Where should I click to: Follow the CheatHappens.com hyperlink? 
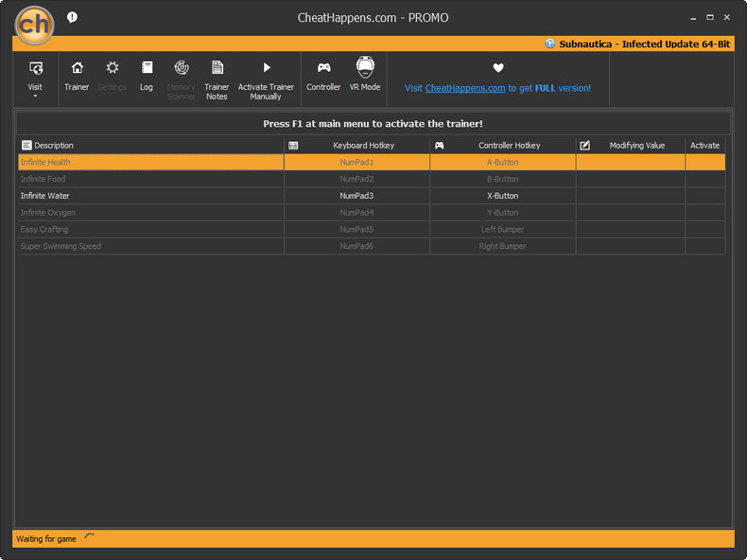point(465,88)
